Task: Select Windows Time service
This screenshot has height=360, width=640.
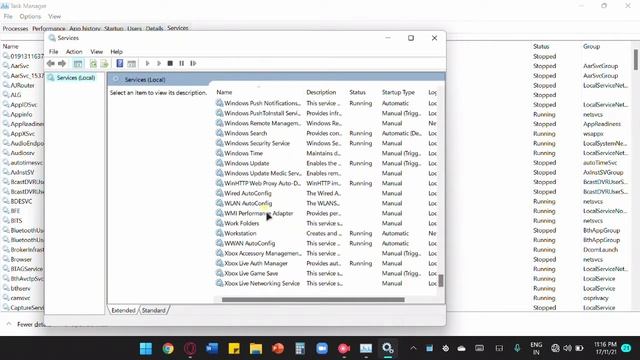Action: coord(325,153)
